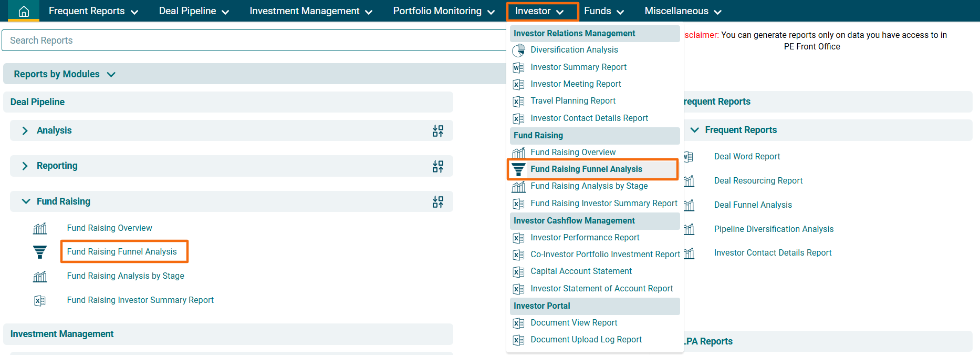Click the Word icon beside Investor Summary Report
Viewport: 980px width, 355px height.
pyautogui.click(x=518, y=67)
